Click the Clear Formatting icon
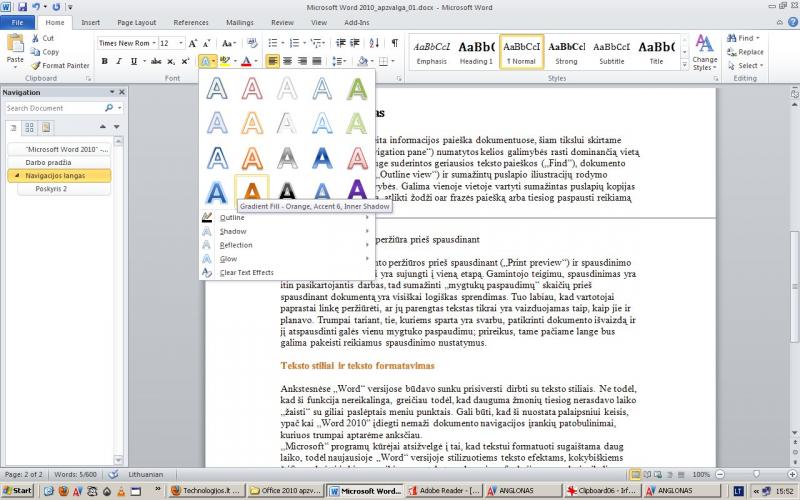The image size is (800, 500). (x=252, y=43)
